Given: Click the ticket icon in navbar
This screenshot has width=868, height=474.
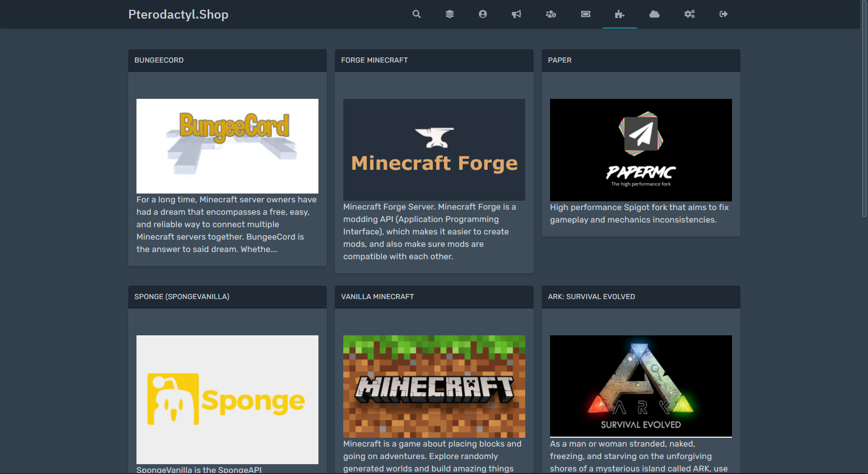Looking at the screenshot, I should click(x=585, y=14).
